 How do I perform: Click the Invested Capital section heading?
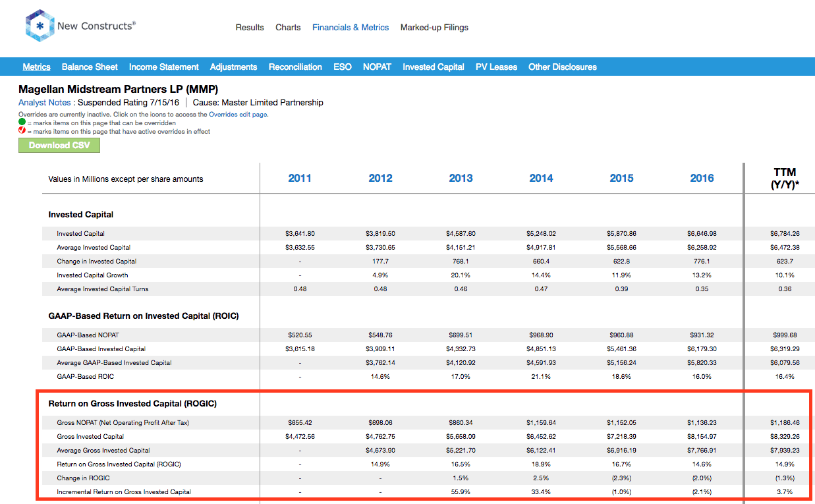tap(81, 214)
